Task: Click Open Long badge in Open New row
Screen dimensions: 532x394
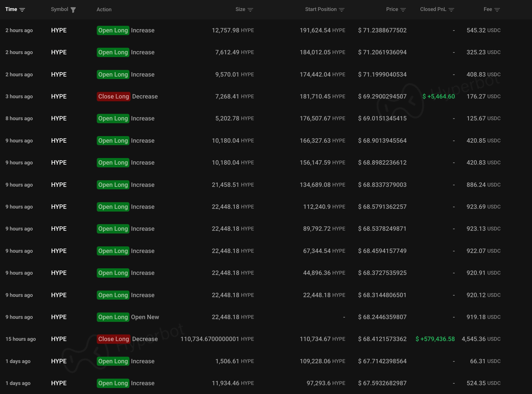Action: click(113, 317)
